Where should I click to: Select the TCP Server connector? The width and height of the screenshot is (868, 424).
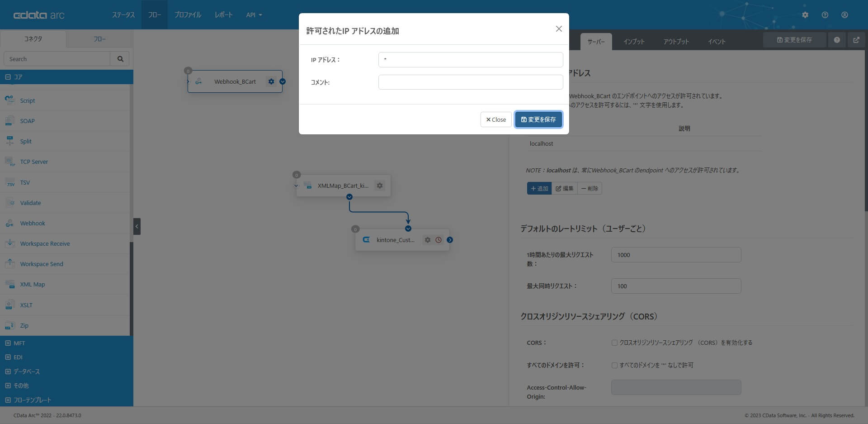pos(66,162)
